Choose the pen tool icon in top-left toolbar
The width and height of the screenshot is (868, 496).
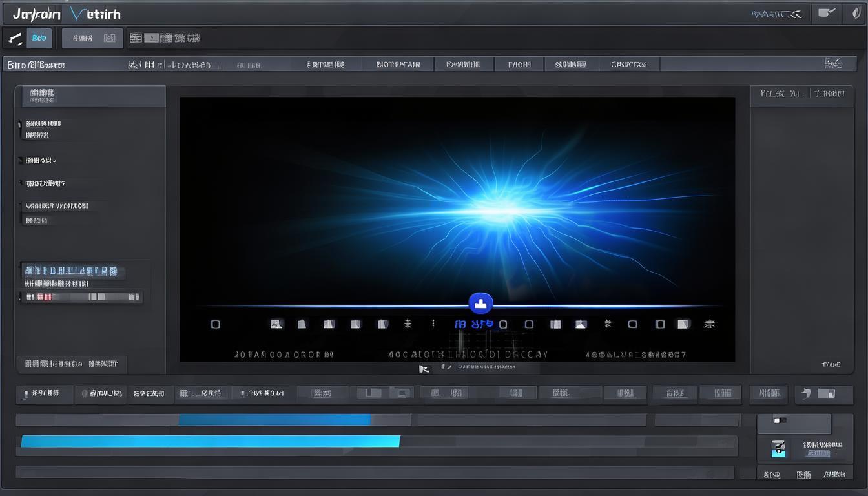click(x=14, y=39)
